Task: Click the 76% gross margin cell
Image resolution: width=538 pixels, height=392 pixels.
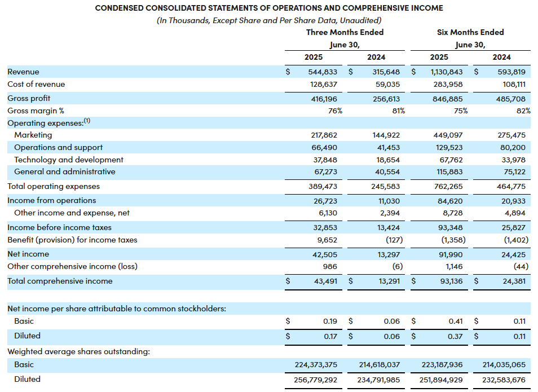Action: pos(335,111)
